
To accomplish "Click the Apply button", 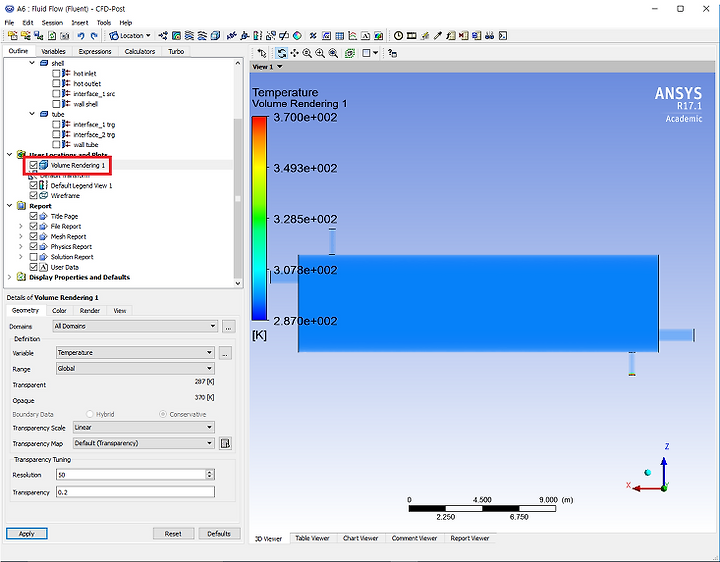I will (x=27, y=534).
